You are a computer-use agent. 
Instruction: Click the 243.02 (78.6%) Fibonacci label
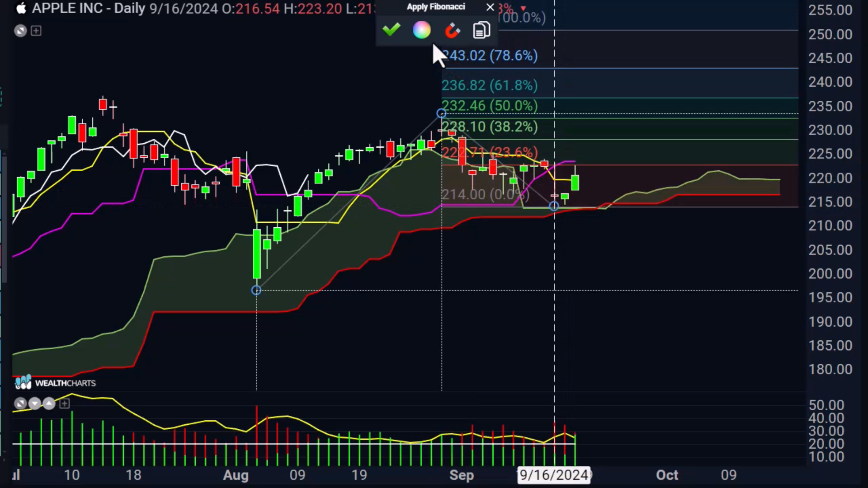490,56
